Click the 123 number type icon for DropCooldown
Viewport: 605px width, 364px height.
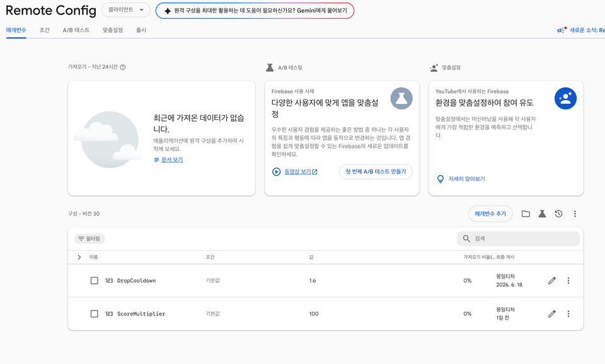109,281
